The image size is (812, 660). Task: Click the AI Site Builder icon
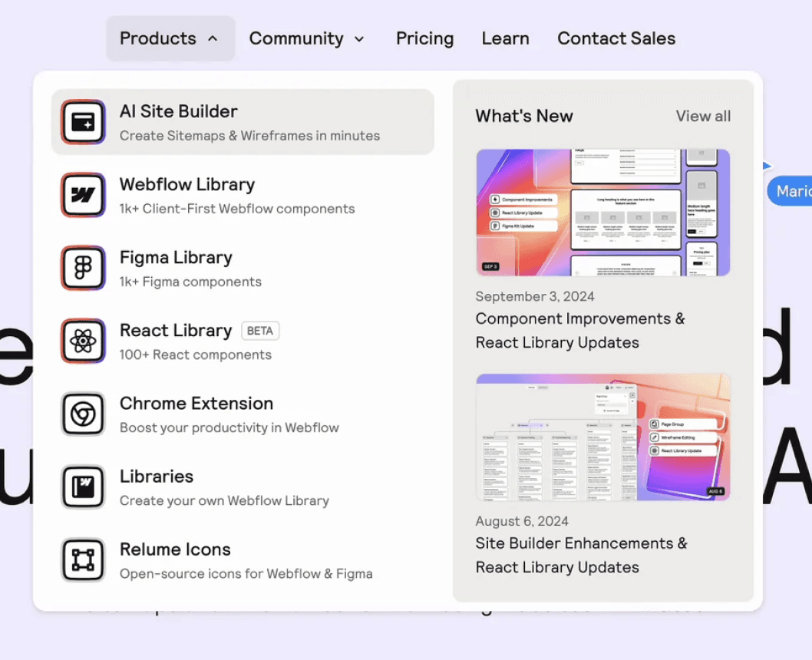coord(83,122)
